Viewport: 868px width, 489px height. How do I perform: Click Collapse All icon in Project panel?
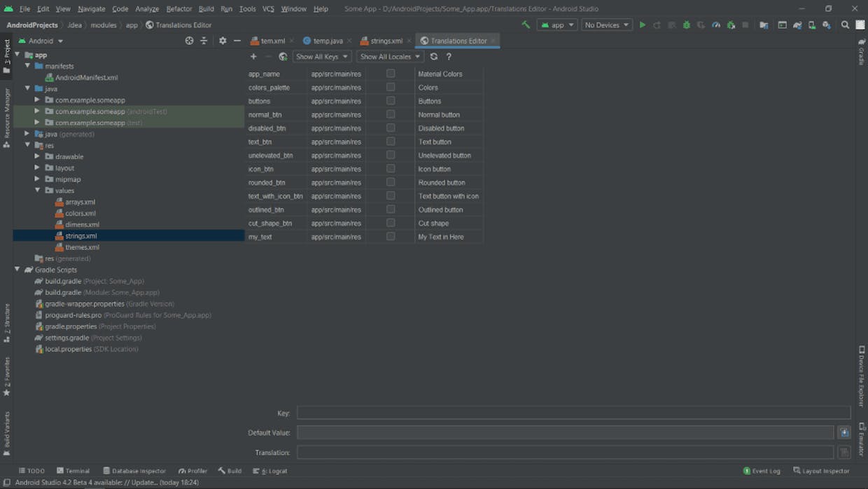pos(204,41)
